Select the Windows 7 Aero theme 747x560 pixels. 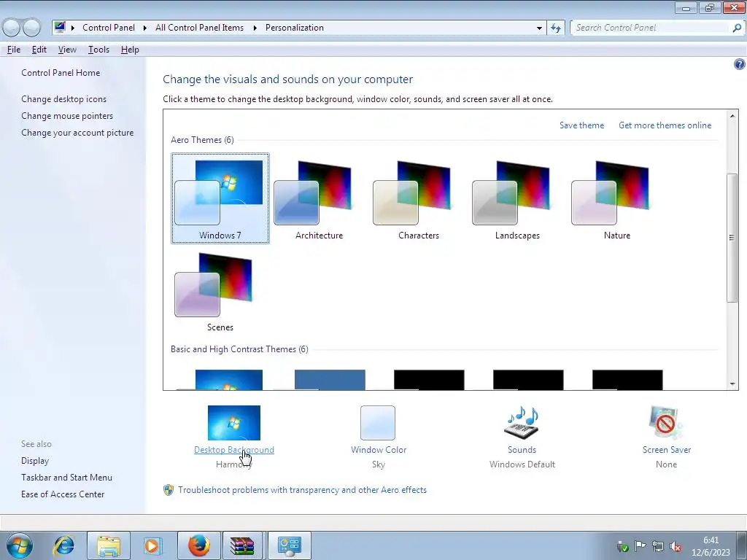tap(220, 198)
